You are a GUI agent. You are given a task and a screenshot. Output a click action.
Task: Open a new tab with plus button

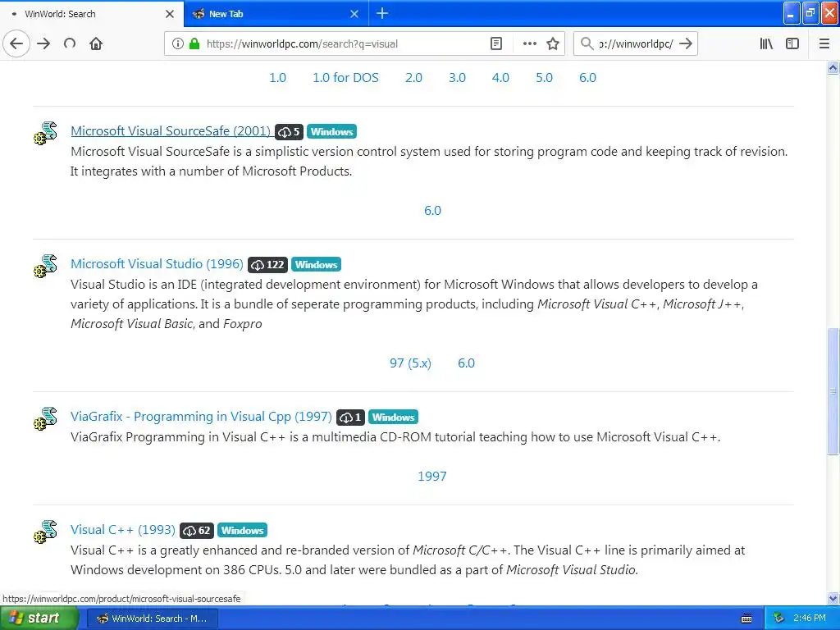coord(382,13)
